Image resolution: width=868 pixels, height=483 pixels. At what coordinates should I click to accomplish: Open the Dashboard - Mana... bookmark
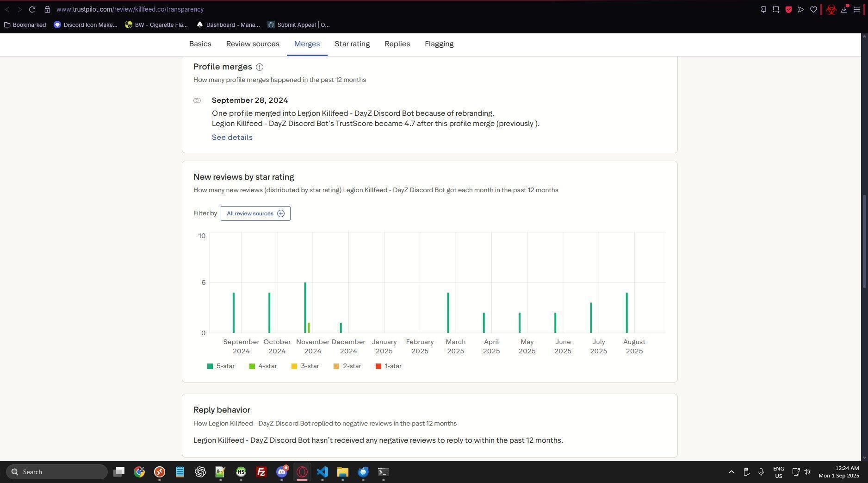[228, 25]
